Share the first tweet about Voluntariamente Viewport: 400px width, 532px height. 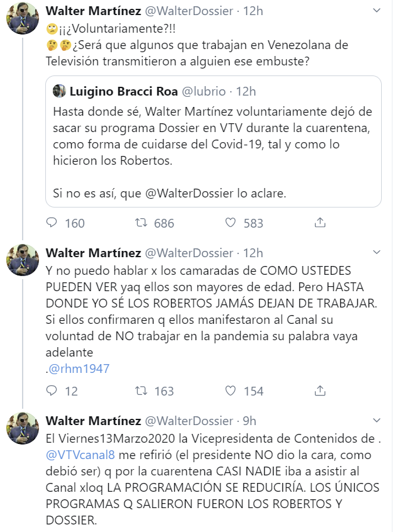tap(319, 223)
